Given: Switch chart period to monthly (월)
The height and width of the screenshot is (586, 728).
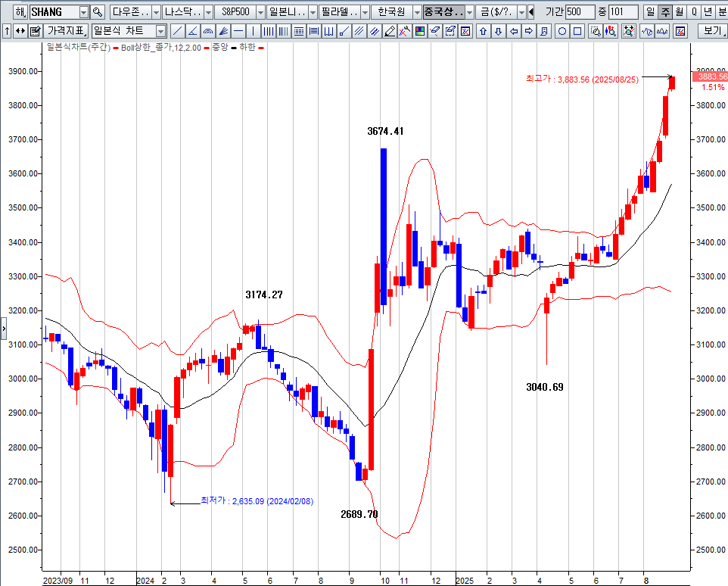Looking at the screenshot, I should [x=680, y=12].
